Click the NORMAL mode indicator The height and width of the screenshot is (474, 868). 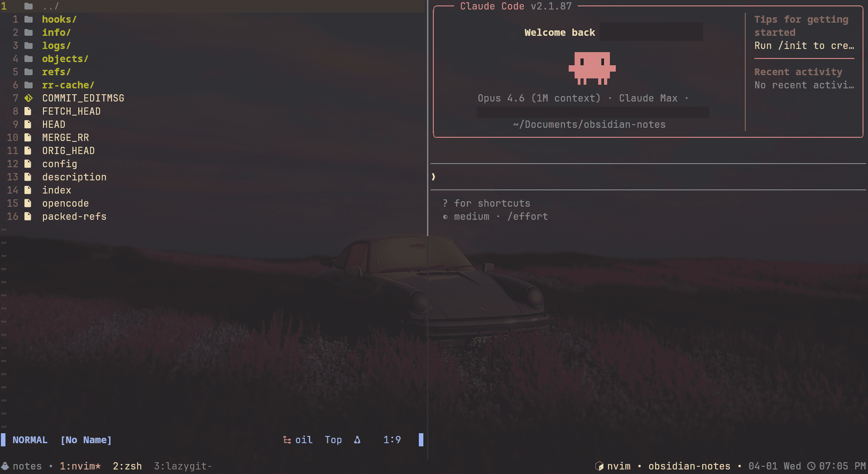30,440
